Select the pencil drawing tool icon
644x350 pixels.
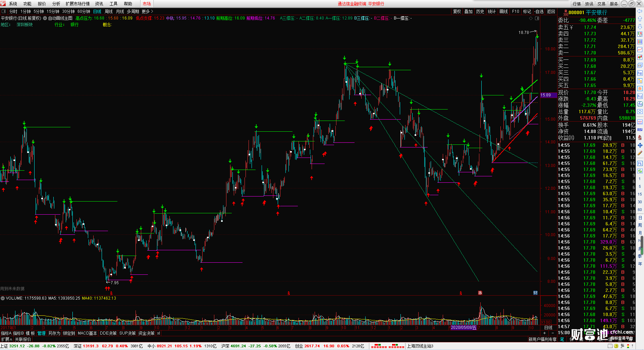click(640, 153)
